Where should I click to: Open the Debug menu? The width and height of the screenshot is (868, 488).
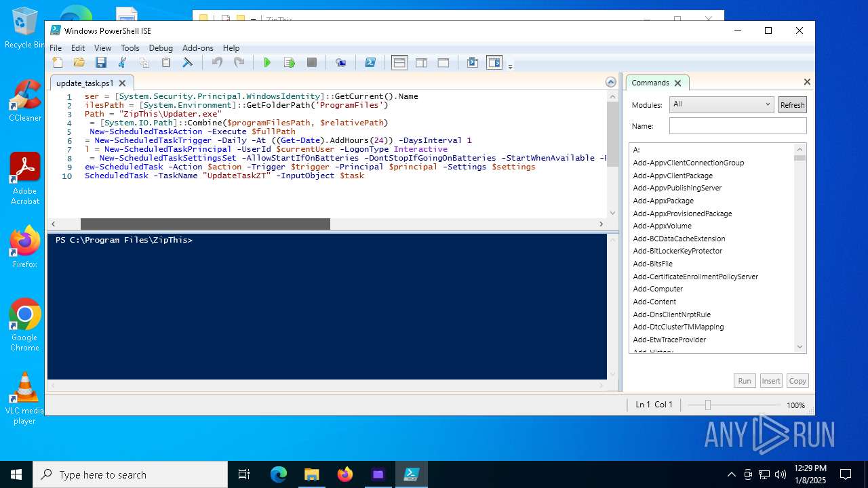coord(161,48)
